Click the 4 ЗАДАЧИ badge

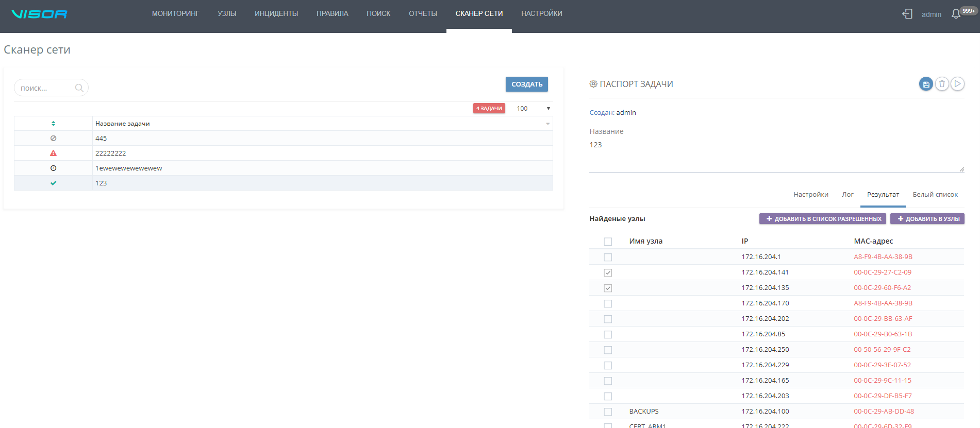pyautogui.click(x=489, y=109)
